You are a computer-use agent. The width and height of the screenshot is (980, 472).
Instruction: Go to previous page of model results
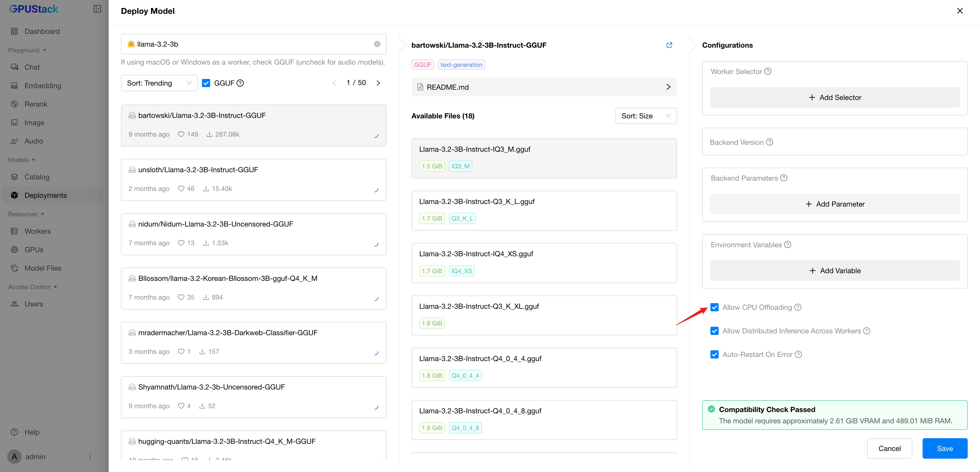coord(334,83)
